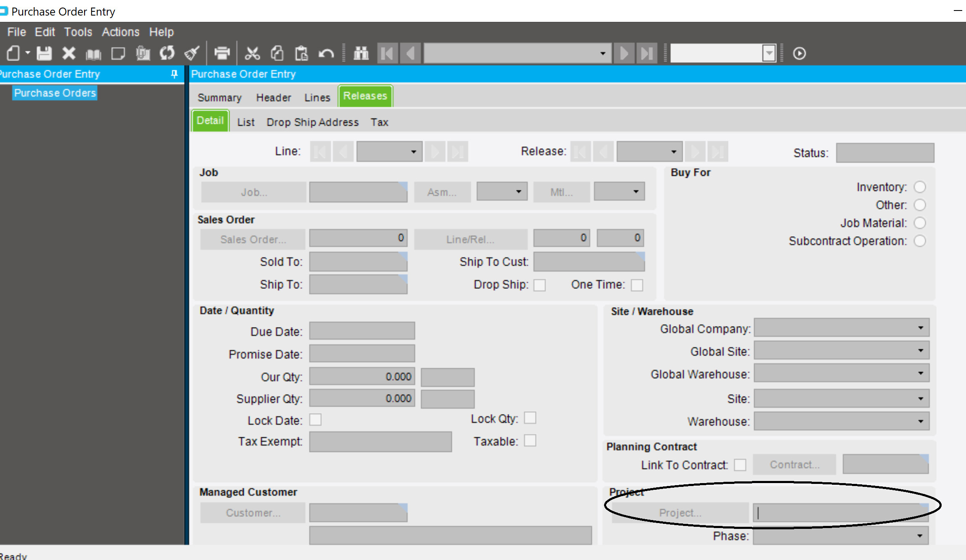Click the Clear broom icon
This screenshot has width=966, height=560.
[x=192, y=53]
